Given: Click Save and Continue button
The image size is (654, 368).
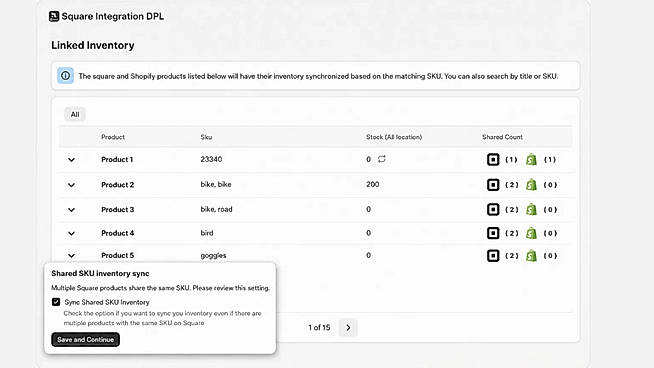Looking at the screenshot, I should (86, 340).
